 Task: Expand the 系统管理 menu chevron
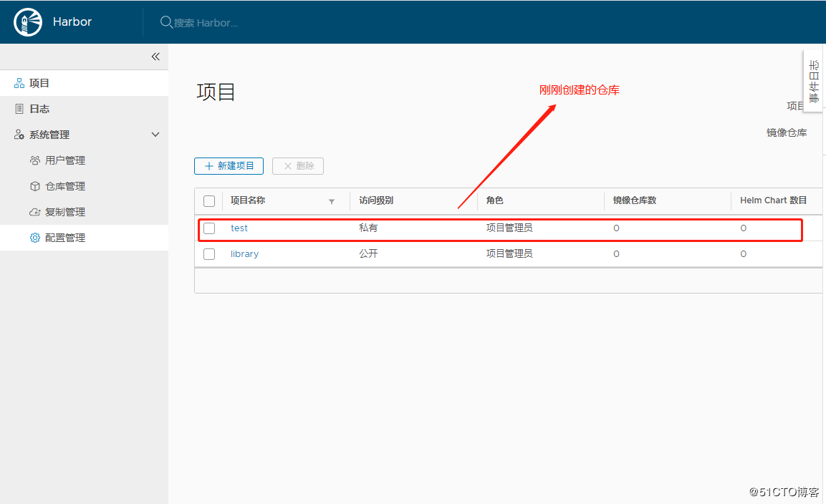click(155, 134)
